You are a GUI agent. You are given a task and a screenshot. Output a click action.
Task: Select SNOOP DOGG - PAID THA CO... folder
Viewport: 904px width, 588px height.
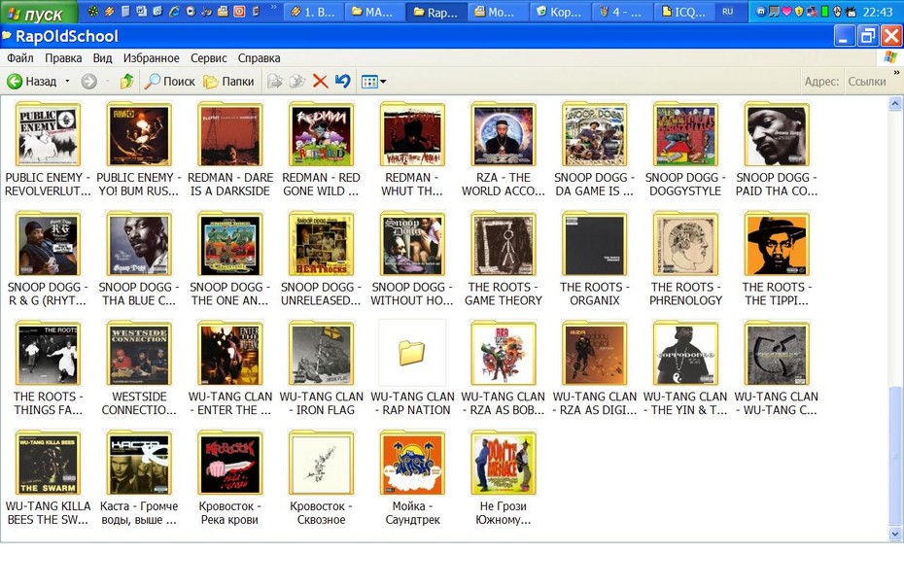[777, 150]
